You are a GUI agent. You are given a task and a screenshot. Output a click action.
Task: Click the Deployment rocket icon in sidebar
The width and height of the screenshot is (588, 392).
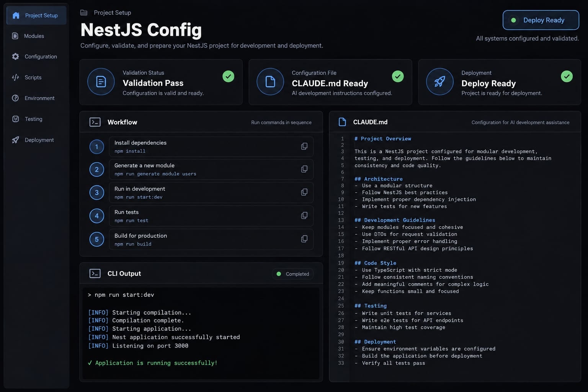pyautogui.click(x=15, y=140)
